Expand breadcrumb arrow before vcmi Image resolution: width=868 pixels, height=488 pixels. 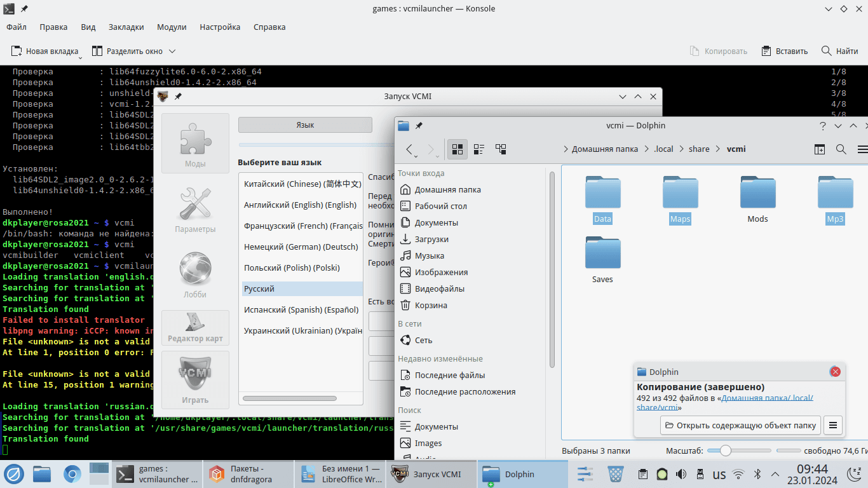(719, 149)
